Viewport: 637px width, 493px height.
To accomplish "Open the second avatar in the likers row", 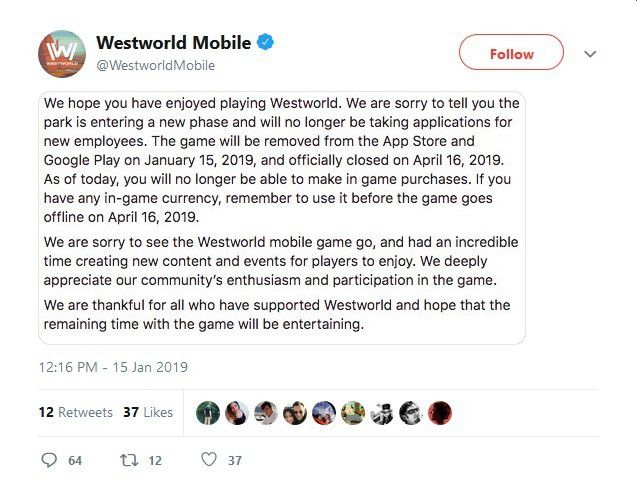I will click(x=237, y=412).
